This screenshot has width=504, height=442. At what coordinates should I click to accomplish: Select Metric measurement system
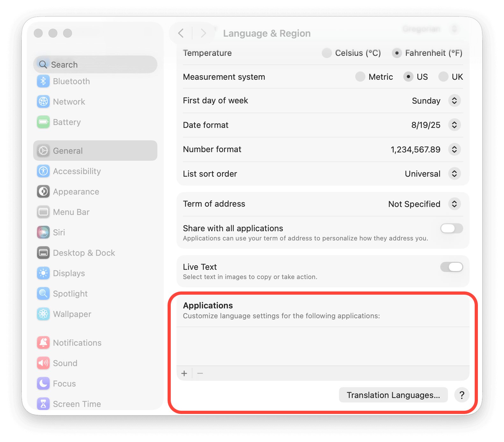click(360, 77)
